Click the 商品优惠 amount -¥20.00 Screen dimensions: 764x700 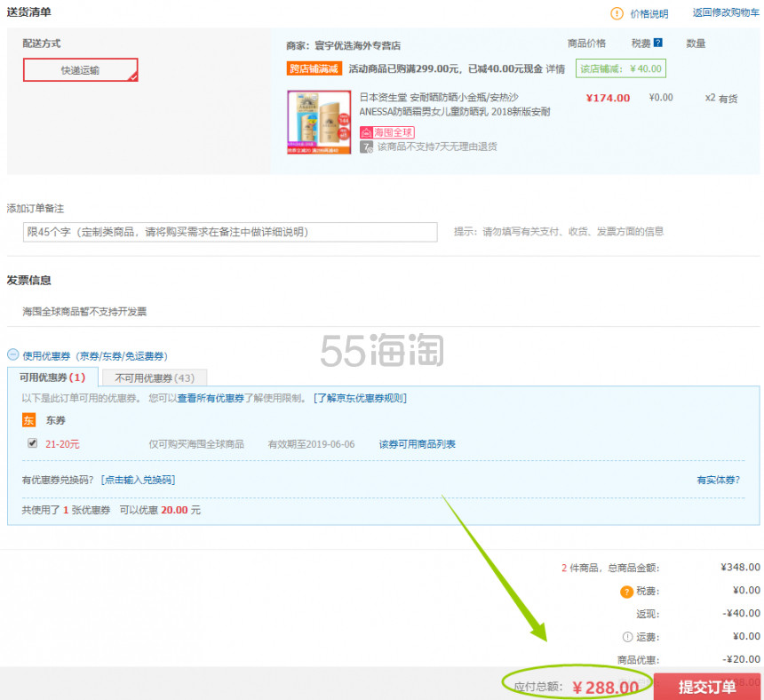[x=741, y=659]
